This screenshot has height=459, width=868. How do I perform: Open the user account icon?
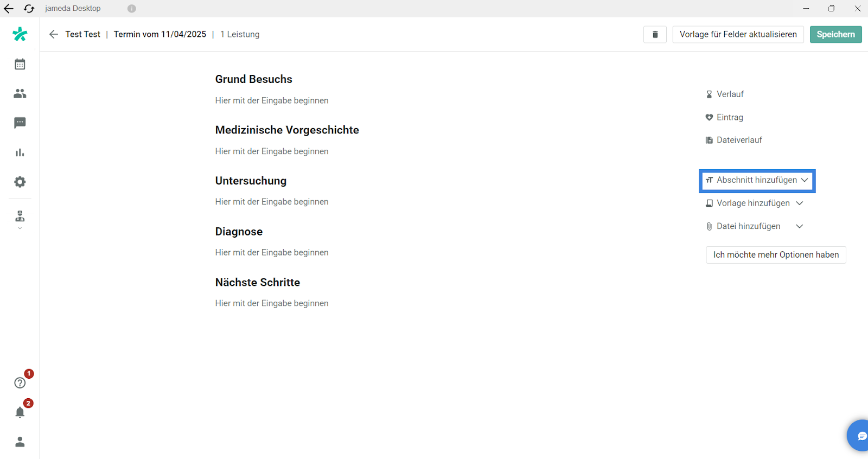pyautogui.click(x=20, y=442)
